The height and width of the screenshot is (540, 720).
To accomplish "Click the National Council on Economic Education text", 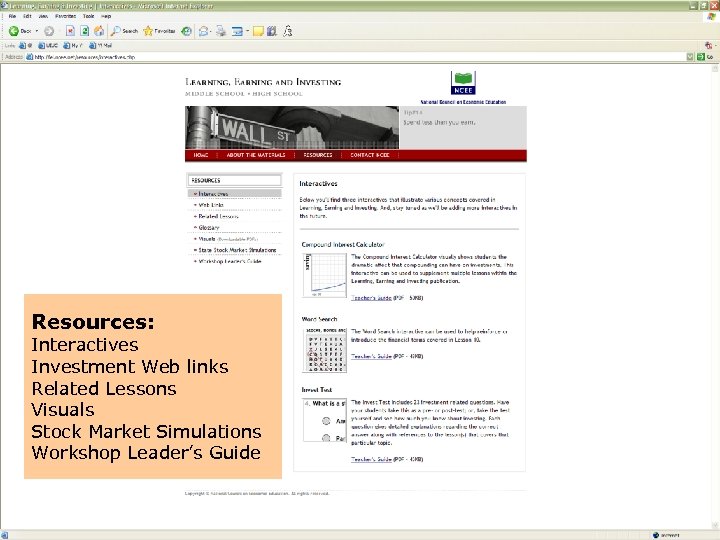I will tap(463, 102).
